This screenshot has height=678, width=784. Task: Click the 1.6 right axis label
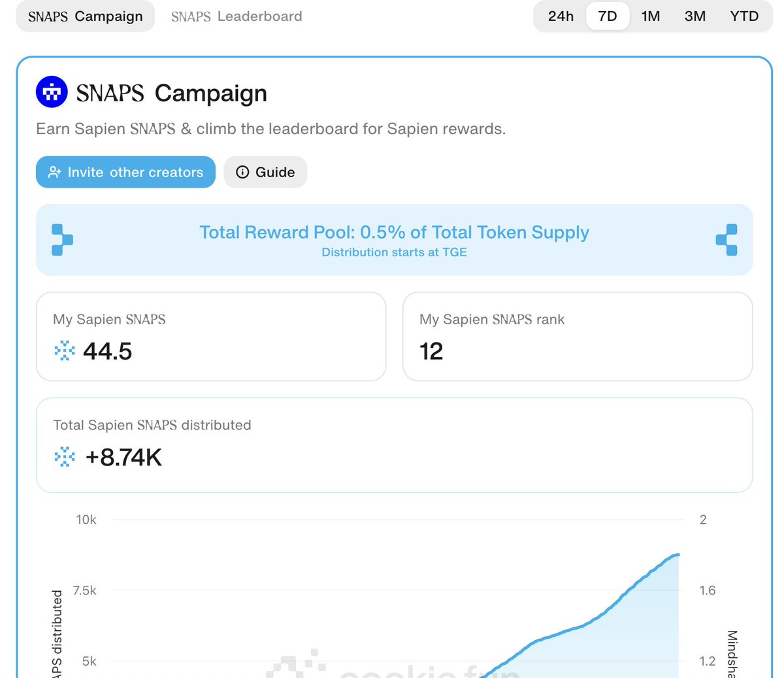click(708, 590)
